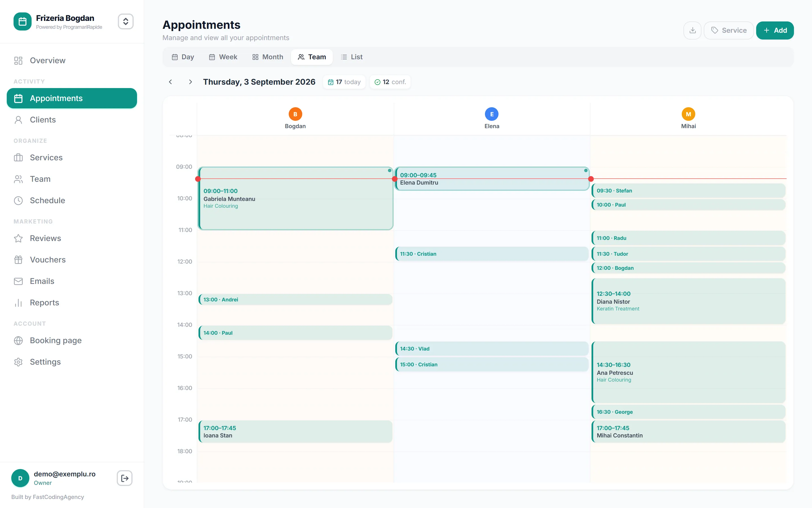Switch to the Week view tab

coord(223,57)
